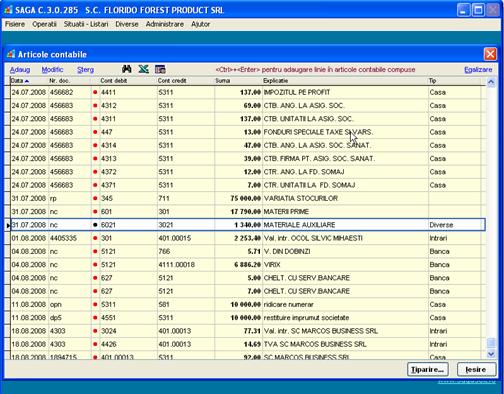
Task: Click the red marker on the 345 row
Action: coord(95,198)
